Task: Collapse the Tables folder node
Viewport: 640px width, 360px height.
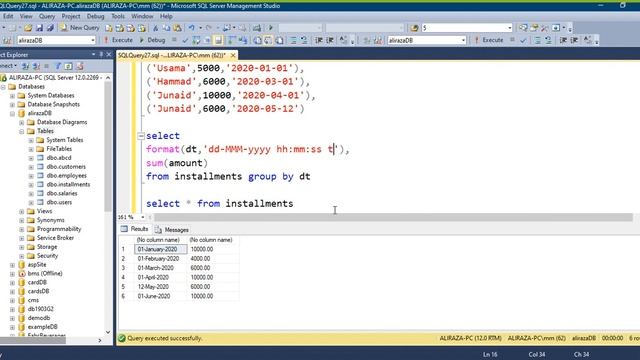Action: (x=22, y=131)
